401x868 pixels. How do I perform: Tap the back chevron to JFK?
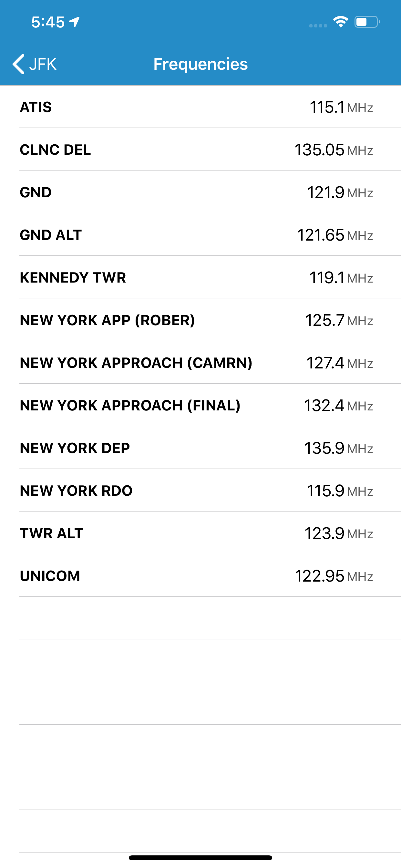point(18,64)
